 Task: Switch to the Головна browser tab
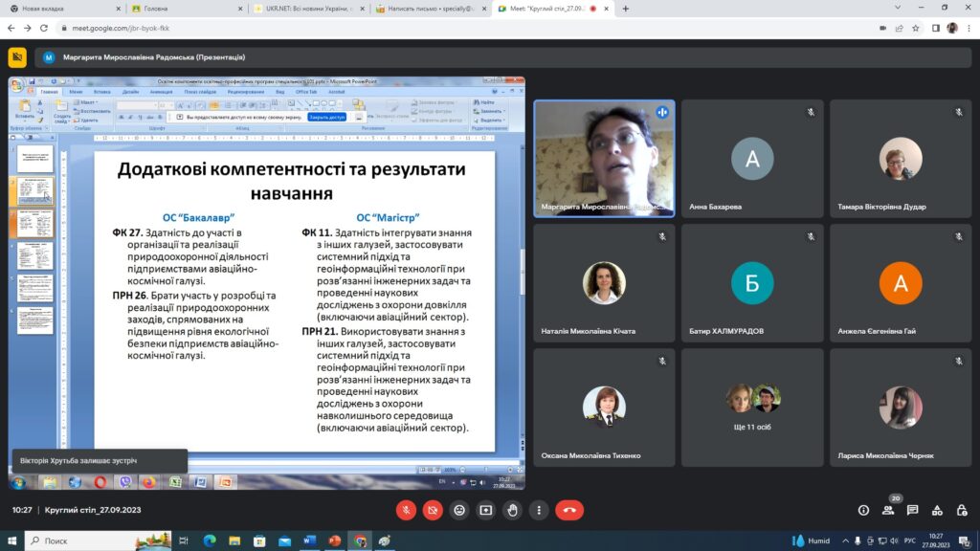182,9
